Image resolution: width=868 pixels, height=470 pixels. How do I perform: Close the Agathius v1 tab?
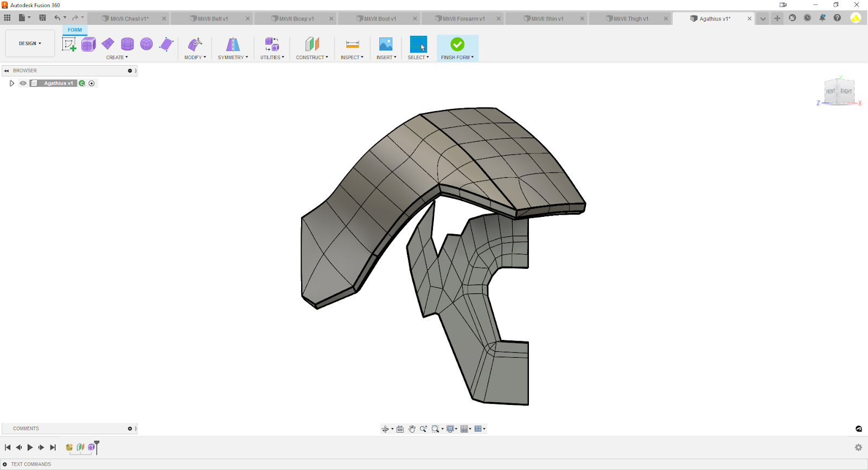(749, 18)
